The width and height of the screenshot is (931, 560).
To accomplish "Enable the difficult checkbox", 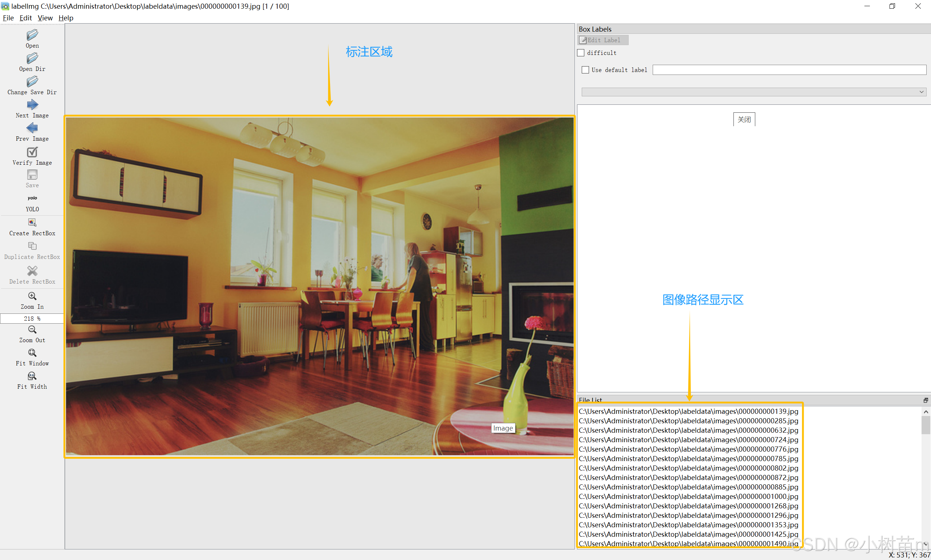I will (x=581, y=53).
